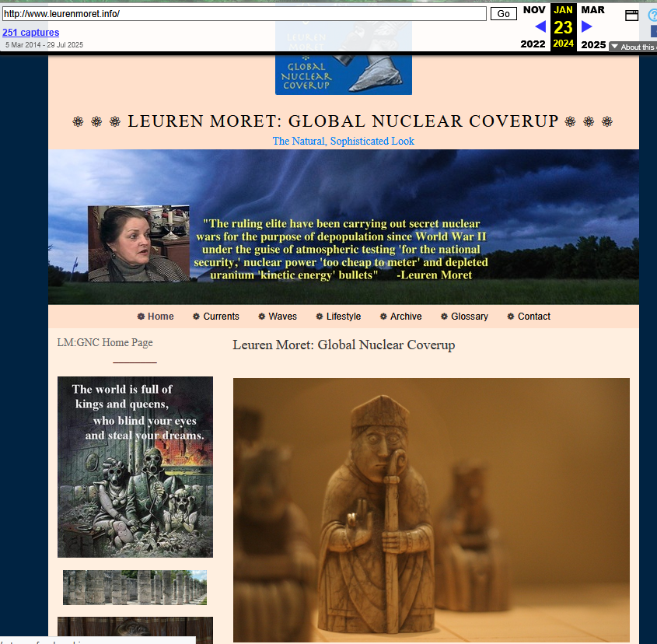657x644 pixels.
Task: Open the '251 captures' link
Action: click(x=31, y=33)
